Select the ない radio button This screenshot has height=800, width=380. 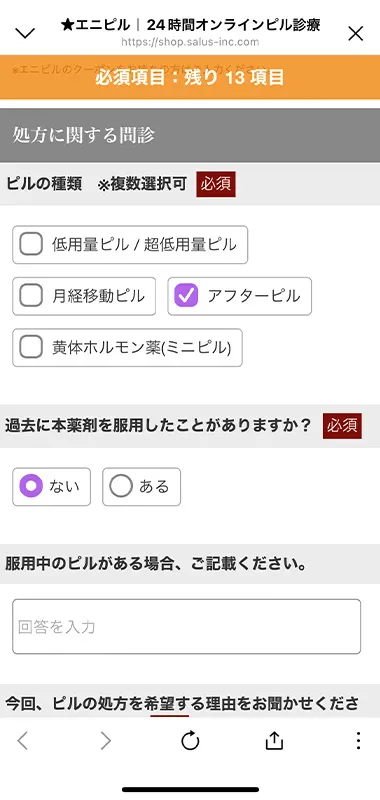[52, 487]
